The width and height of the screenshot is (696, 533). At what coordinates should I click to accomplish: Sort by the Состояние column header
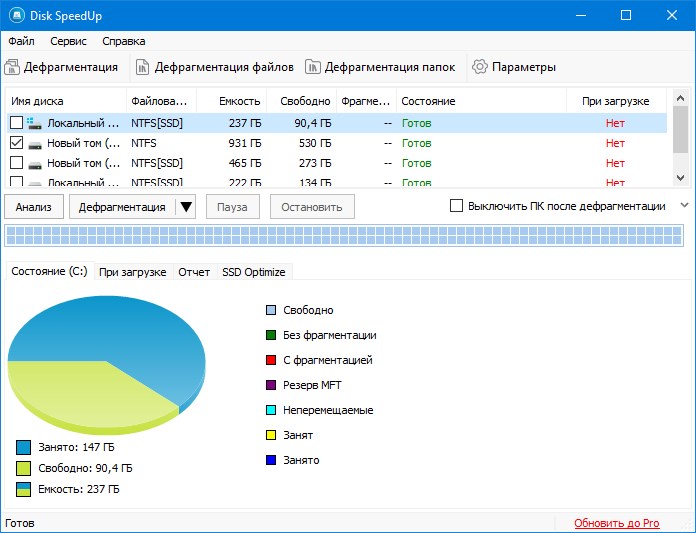tap(482, 101)
